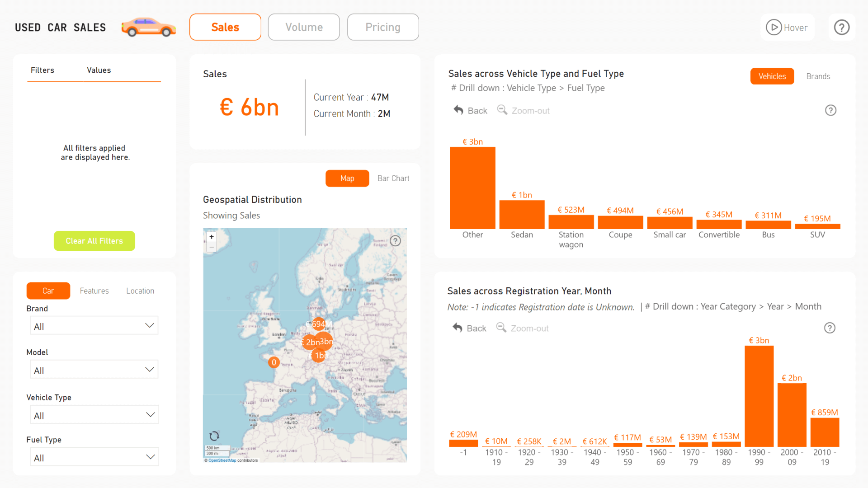The height and width of the screenshot is (488, 868).
Task: Select the Location tab in filter panel
Action: 140,291
